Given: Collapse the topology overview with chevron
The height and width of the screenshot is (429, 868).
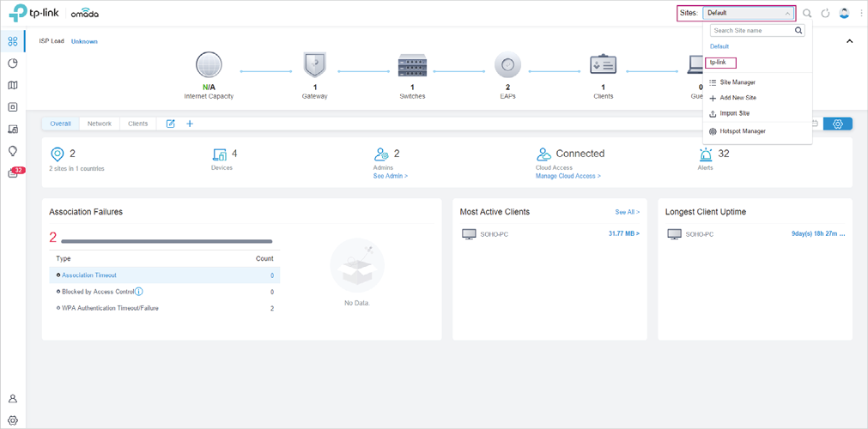Looking at the screenshot, I should [x=850, y=41].
